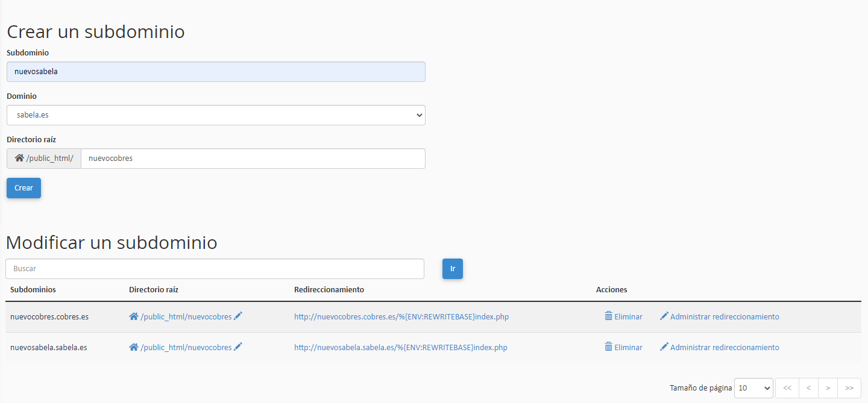This screenshot has height=405, width=868.
Task: Go to last page with >> button
Action: 849,388
